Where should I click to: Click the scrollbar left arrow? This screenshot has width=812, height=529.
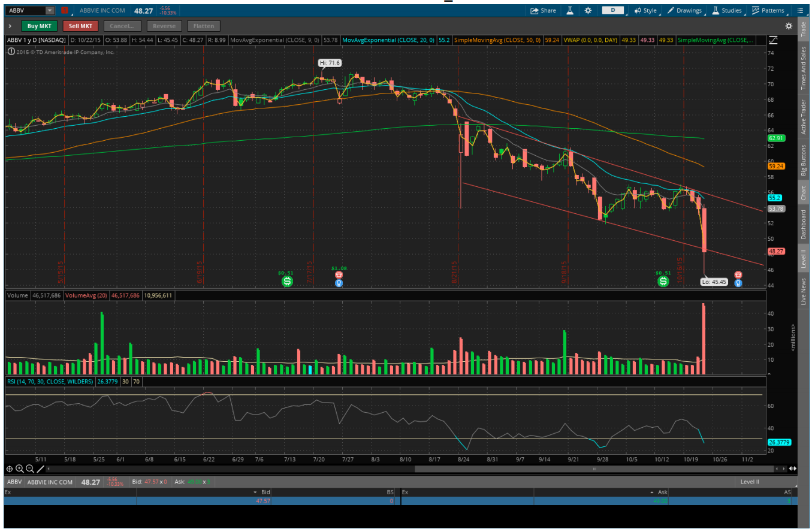tap(48, 469)
